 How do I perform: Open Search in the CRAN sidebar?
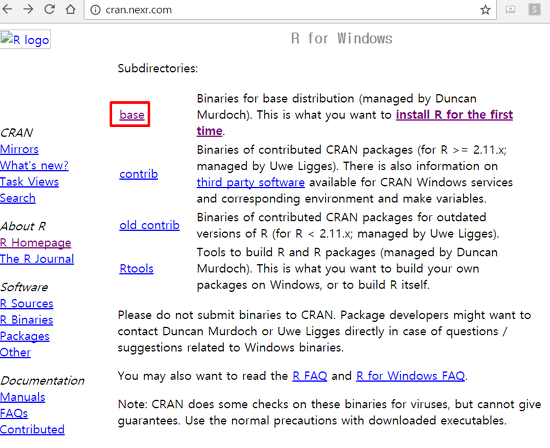18,198
